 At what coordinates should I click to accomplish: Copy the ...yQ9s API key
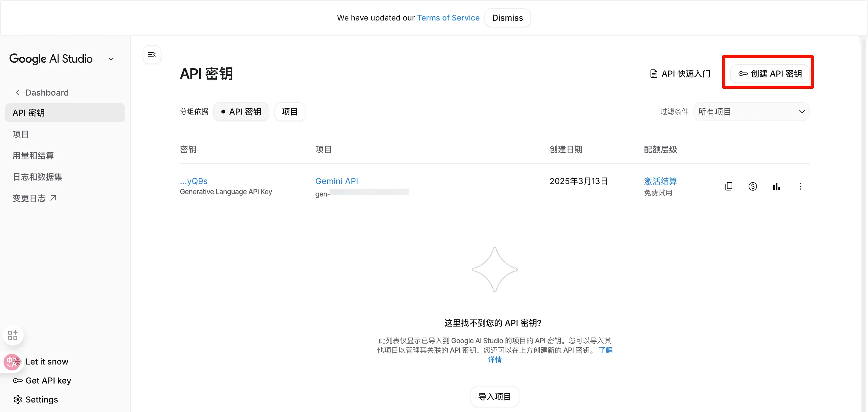click(728, 186)
